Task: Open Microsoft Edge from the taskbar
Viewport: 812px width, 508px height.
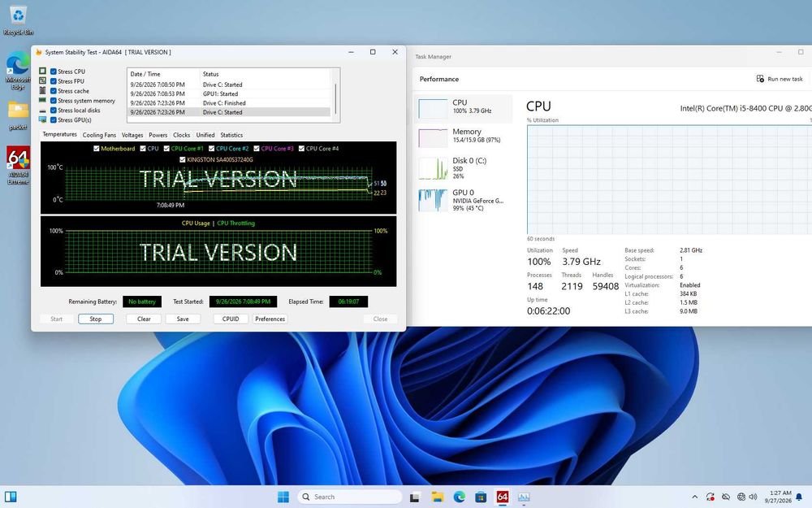Action: pyautogui.click(x=460, y=497)
